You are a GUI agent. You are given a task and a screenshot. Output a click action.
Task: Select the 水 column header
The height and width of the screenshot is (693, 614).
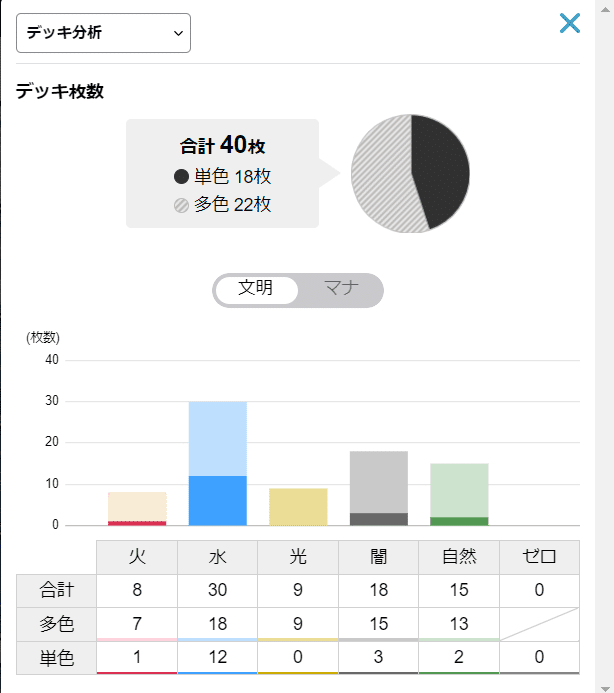(218, 557)
